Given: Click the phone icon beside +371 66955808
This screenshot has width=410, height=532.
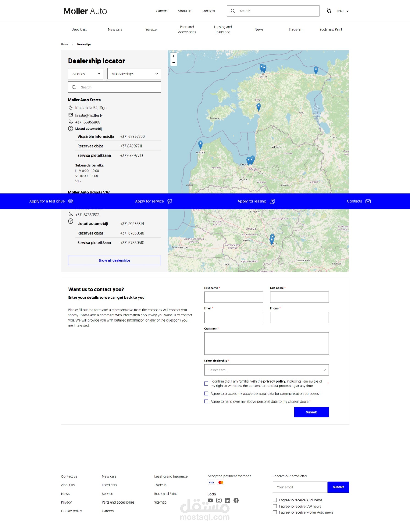Looking at the screenshot, I should (71, 122).
